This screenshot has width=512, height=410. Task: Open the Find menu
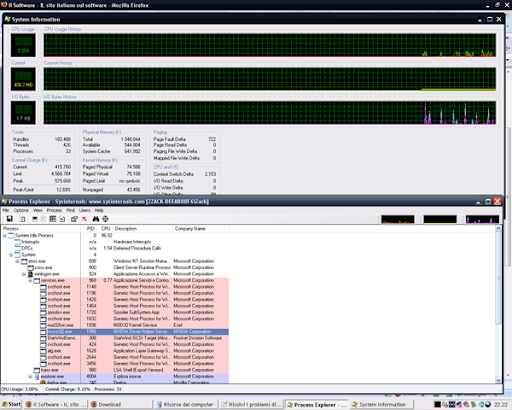pyautogui.click(x=70, y=210)
